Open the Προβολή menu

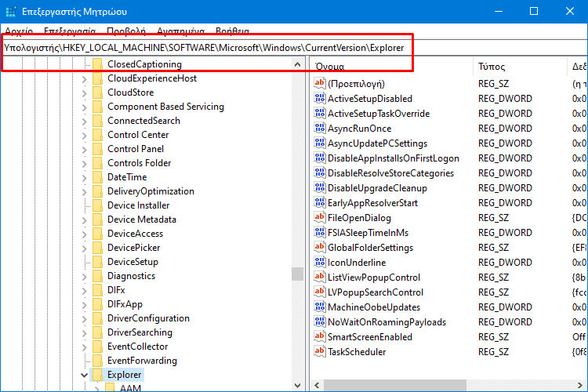(x=126, y=31)
